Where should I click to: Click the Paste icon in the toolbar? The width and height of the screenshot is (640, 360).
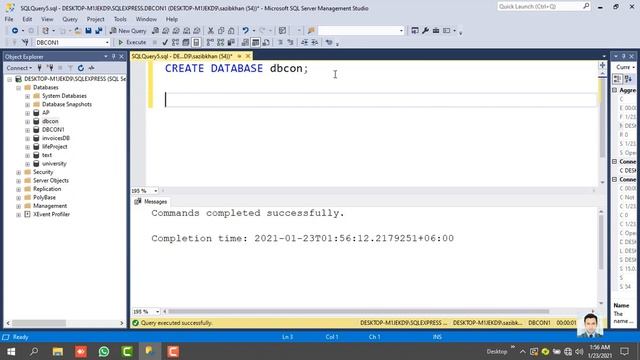[x=231, y=31]
